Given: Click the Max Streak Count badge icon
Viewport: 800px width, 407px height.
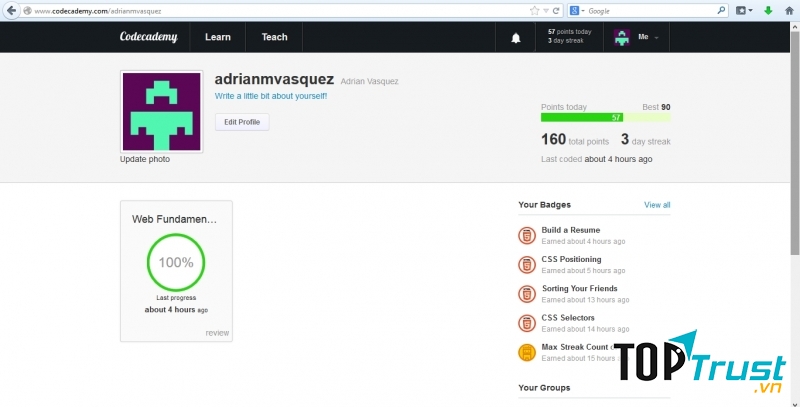Looking at the screenshot, I should coord(527,352).
